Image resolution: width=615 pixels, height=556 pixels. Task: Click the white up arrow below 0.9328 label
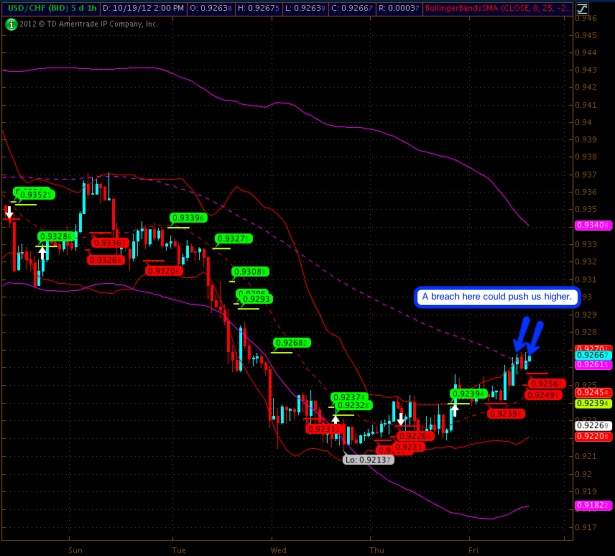[43, 253]
